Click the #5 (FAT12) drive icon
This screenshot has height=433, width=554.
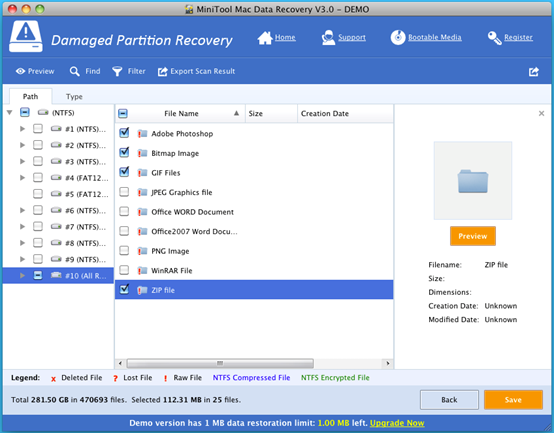[56, 194]
